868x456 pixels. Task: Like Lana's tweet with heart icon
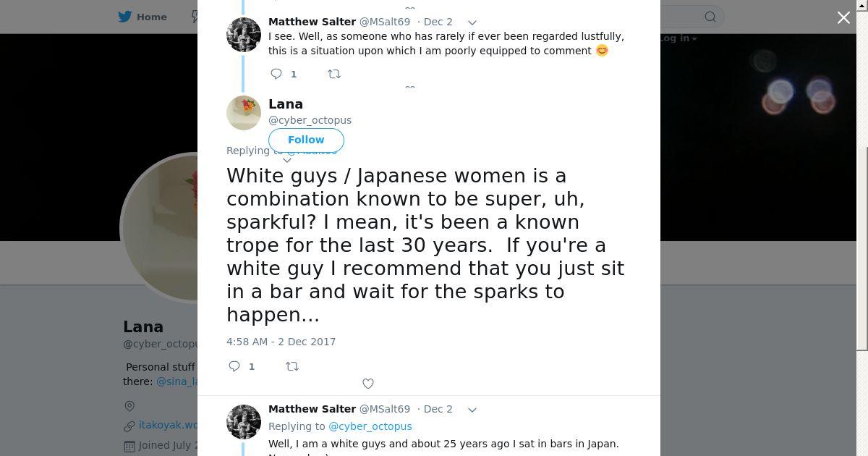pyautogui.click(x=368, y=384)
